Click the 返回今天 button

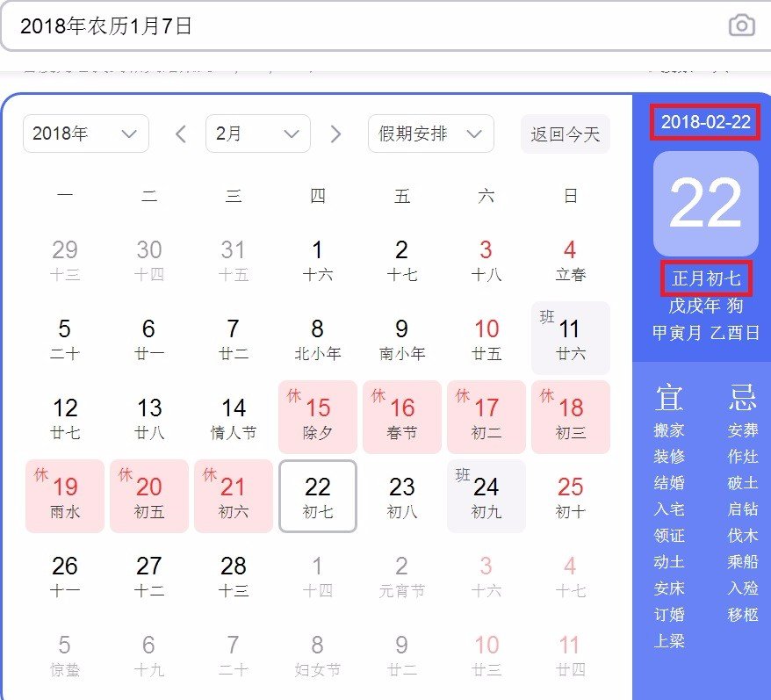pyautogui.click(x=565, y=134)
